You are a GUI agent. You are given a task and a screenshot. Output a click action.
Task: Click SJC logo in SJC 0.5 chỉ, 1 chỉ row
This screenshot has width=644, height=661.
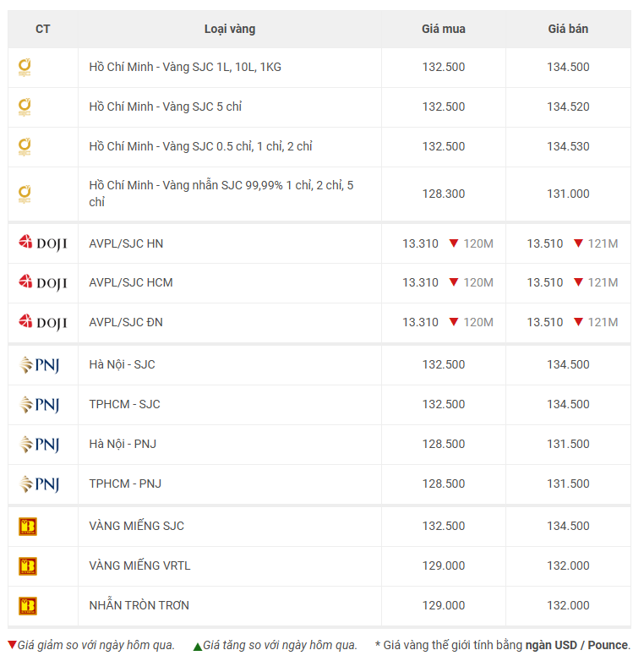25,147
